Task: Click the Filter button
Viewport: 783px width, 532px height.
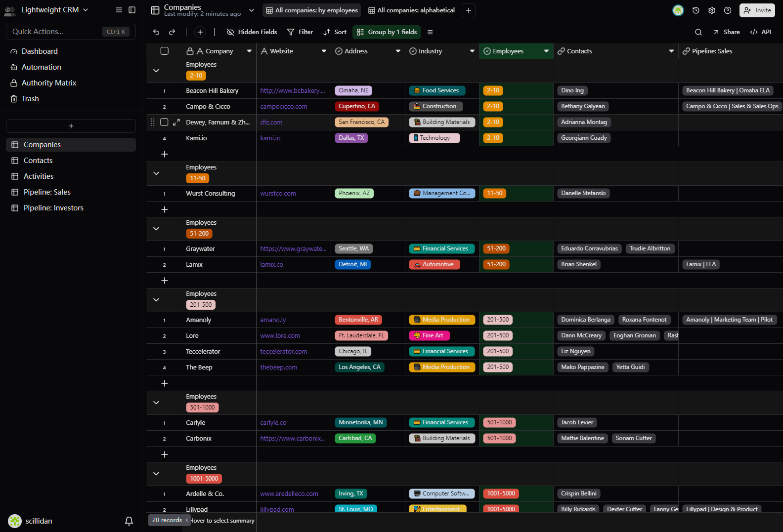Action: [x=300, y=32]
